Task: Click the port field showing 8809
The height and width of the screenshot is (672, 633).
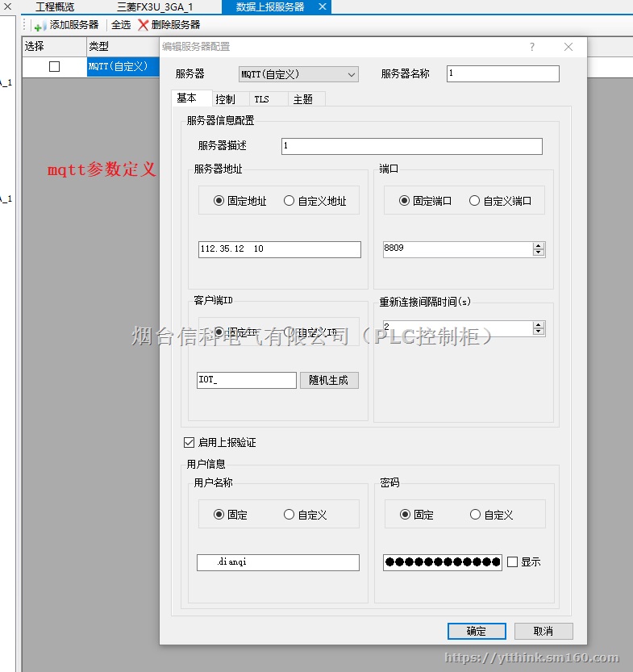Action: click(457, 249)
